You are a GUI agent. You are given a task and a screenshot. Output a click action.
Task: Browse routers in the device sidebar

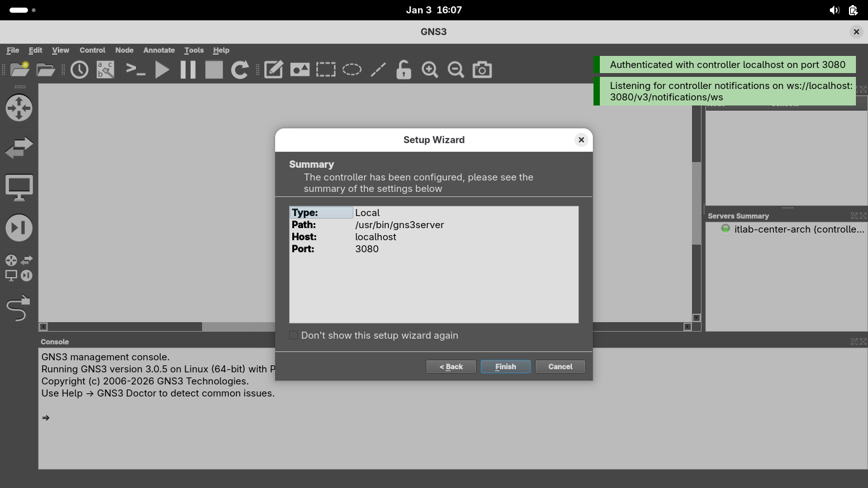[19, 107]
